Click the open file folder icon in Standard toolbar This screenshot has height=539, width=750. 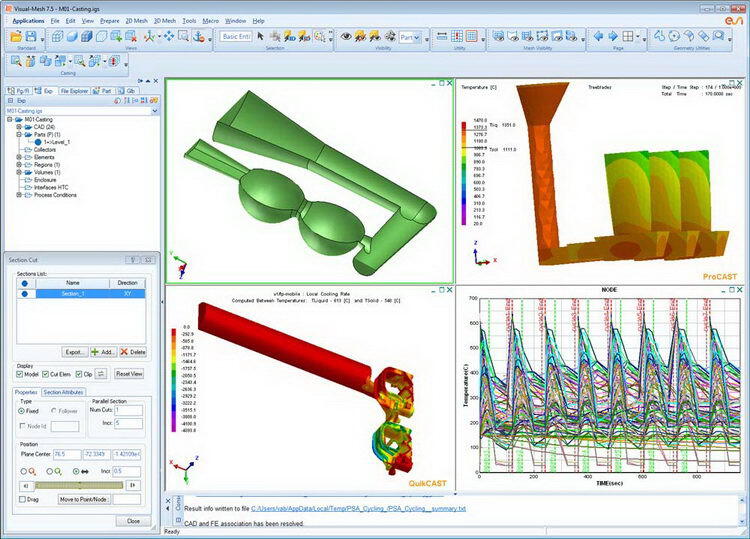pyautogui.click(x=17, y=36)
